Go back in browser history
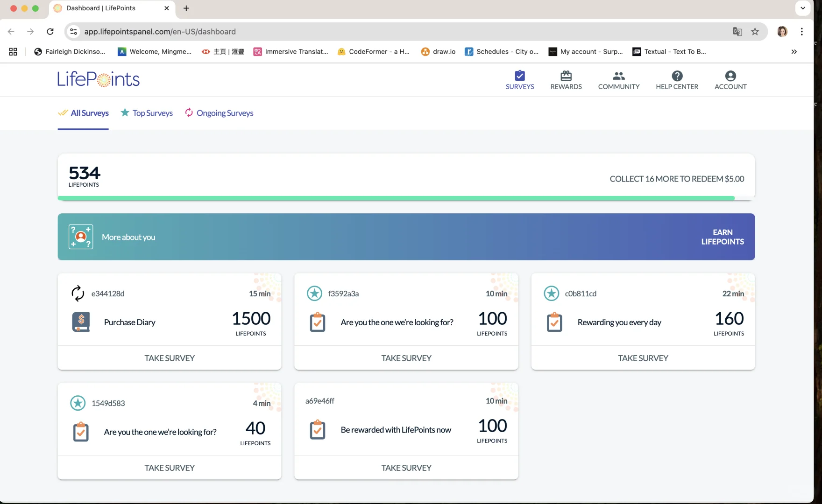822x504 pixels. click(x=11, y=32)
